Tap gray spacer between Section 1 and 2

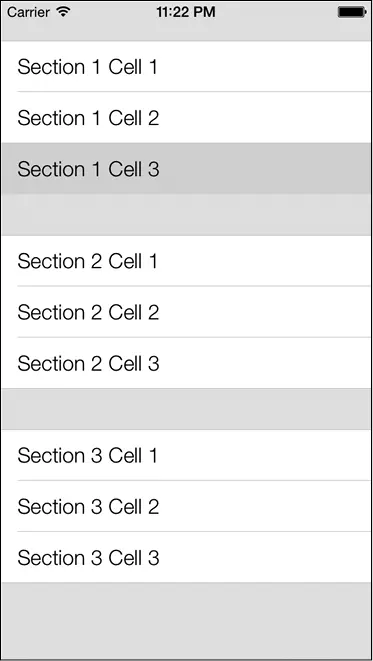tap(186, 215)
